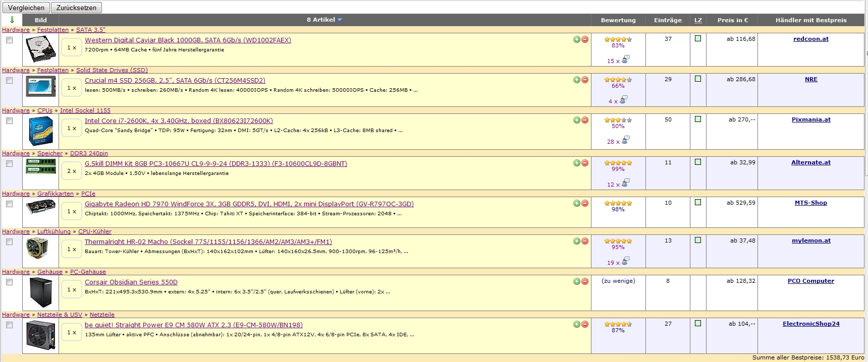The width and height of the screenshot is (868, 362).
Task: Click the green down arrow in table header
Action: tap(12, 20)
